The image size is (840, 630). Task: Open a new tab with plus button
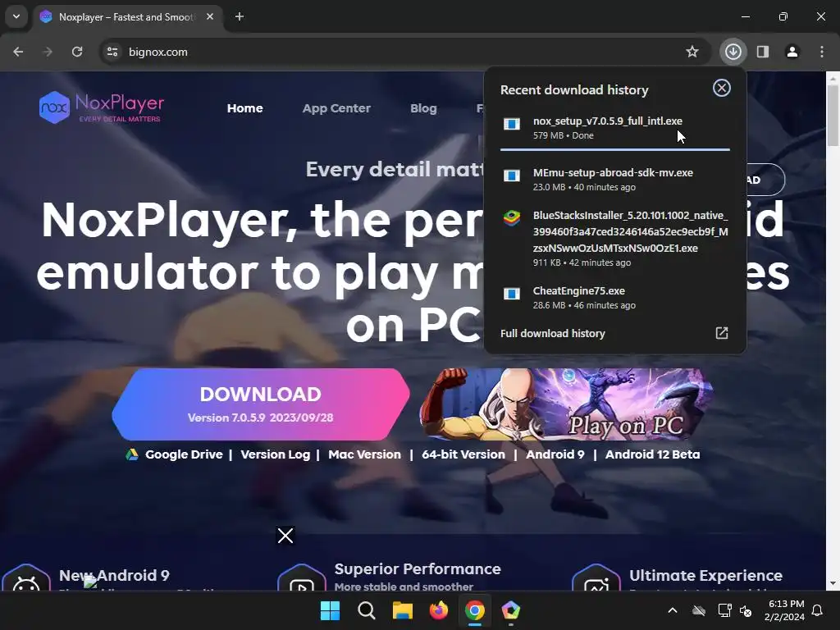coord(240,16)
